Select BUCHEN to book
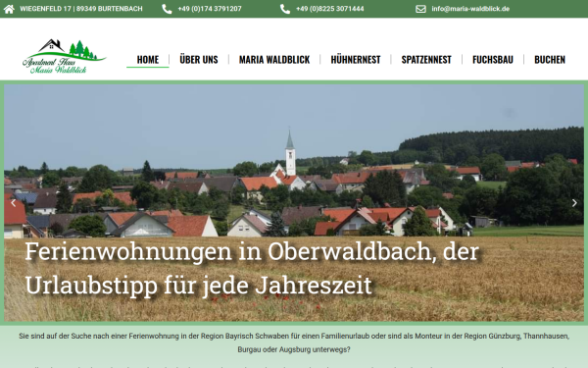 550,59
